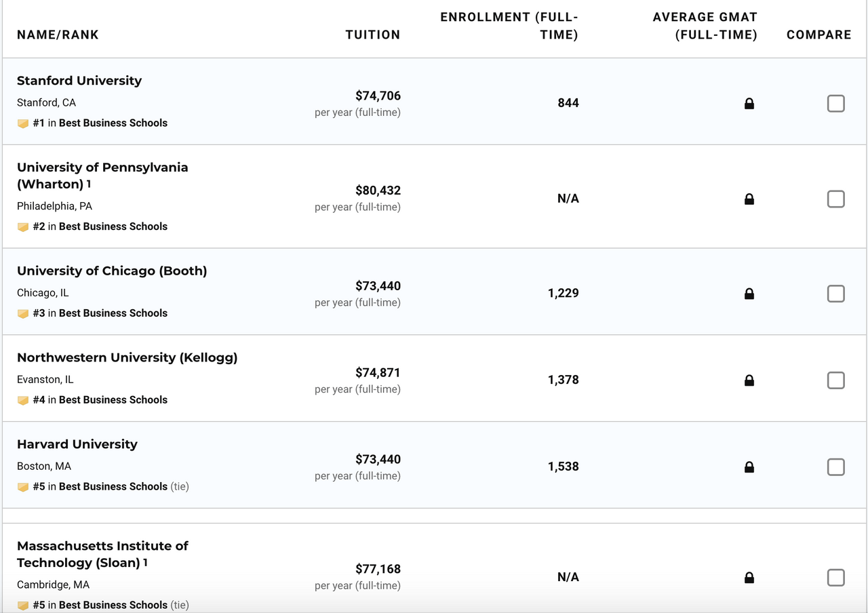Tick the compare checkbox for Wharton
This screenshot has height=613, width=868.
835,199
